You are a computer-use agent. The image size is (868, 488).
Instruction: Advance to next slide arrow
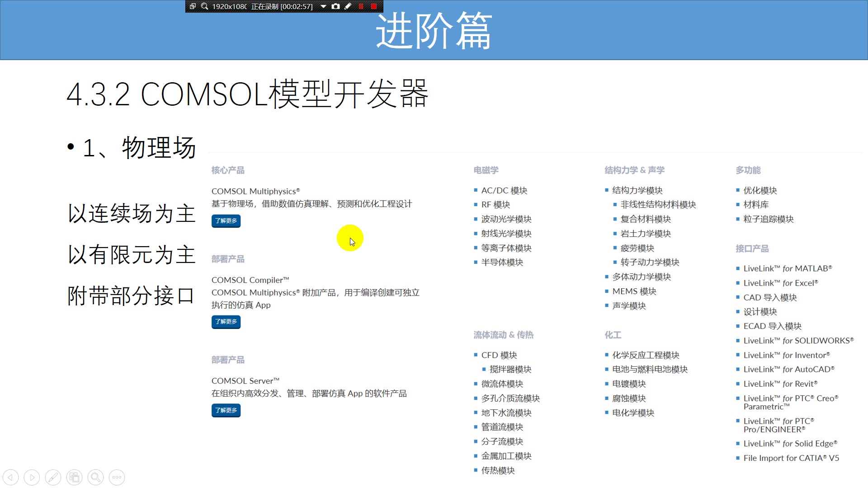32,477
